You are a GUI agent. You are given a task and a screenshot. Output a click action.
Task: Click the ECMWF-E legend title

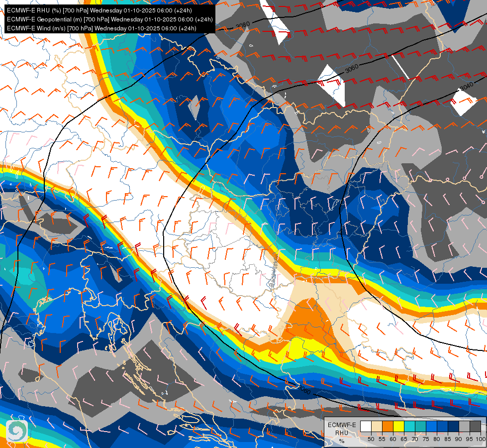click(x=342, y=425)
